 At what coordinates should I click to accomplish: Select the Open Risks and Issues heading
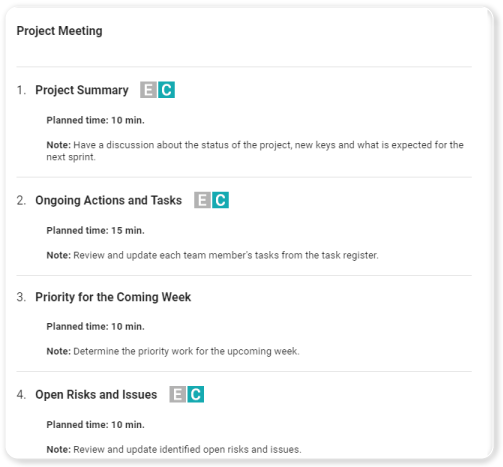(96, 395)
